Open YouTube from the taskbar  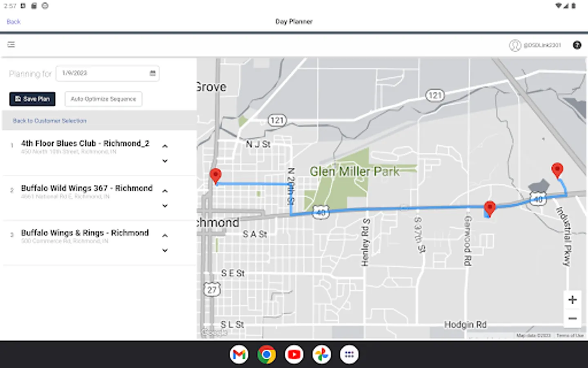(294, 355)
